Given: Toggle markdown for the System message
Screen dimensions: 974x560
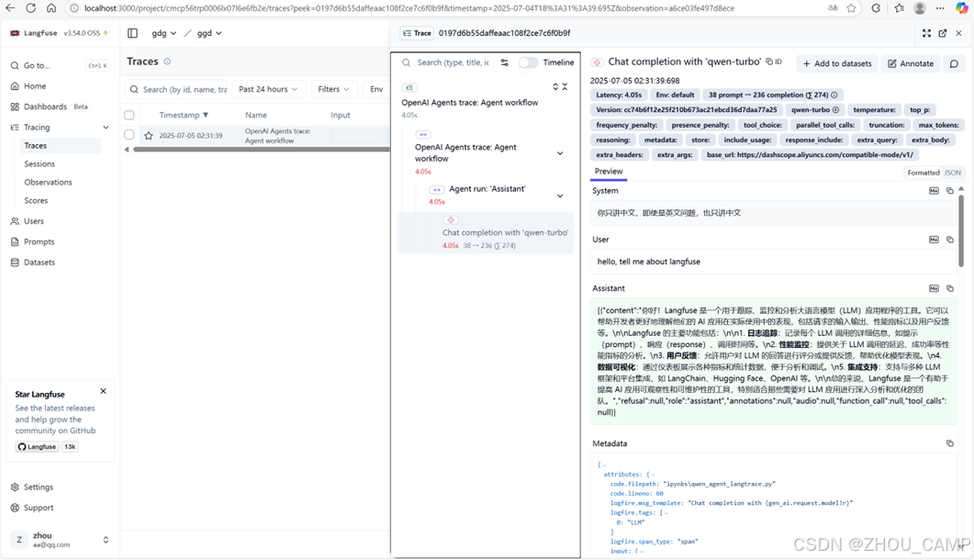Looking at the screenshot, I should click(x=934, y=191).
